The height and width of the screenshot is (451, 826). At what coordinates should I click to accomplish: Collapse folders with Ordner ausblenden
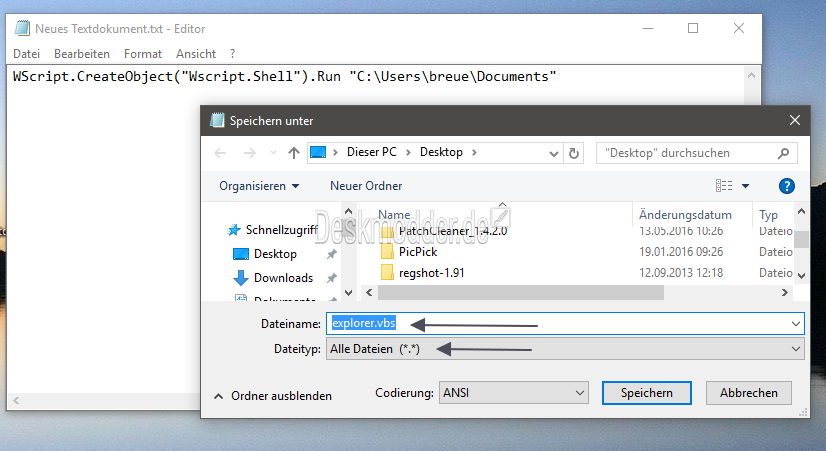[273, 396]
